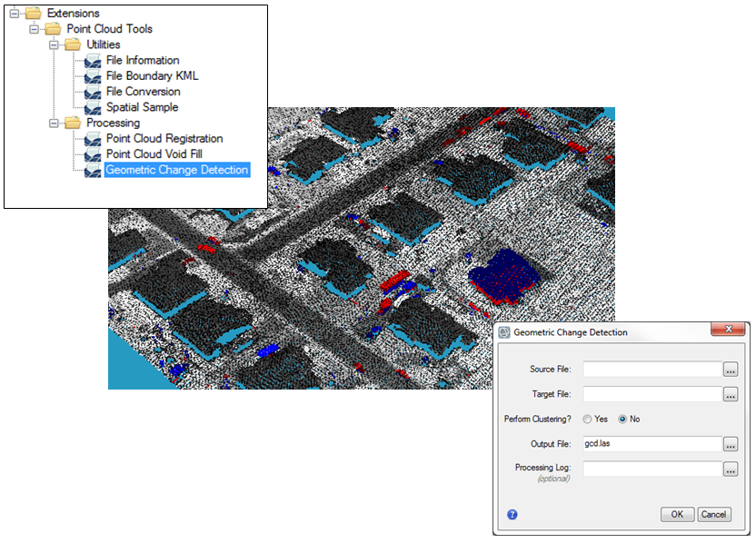Image resolution: width=756 pixels, height=543 pixels.
Task: Open the Spatial Sample tool icon
Action: coord(91,106)
